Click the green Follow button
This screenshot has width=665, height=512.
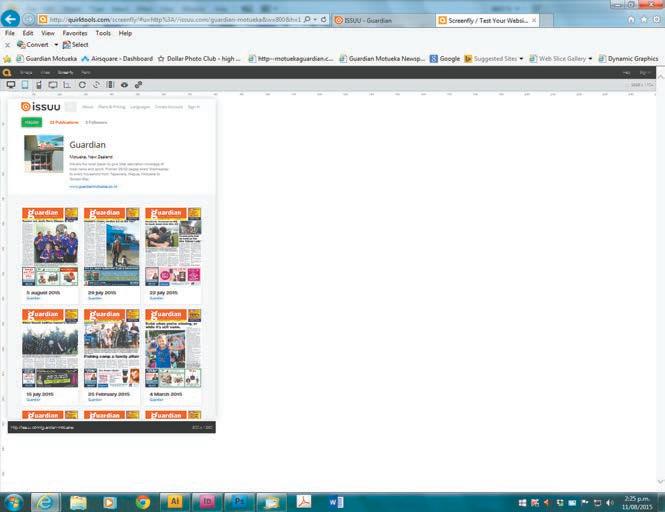pyautogui.click(x=31, y=122)
